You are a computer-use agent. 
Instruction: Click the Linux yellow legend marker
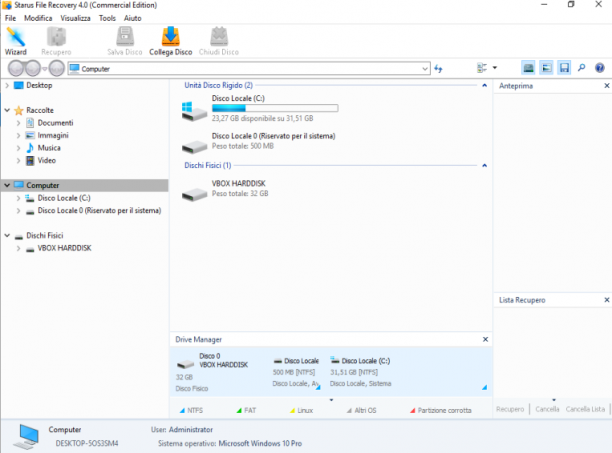coord(292,410)
